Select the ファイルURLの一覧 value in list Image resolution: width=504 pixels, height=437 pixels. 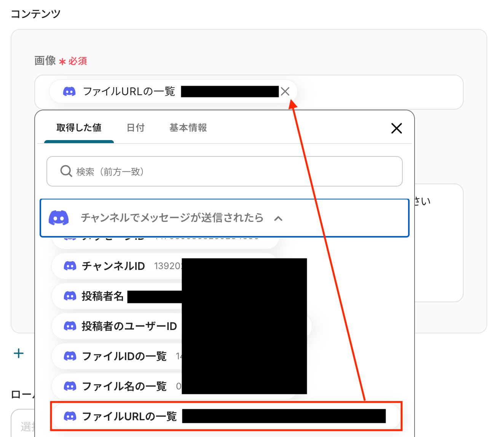click(x=226, y=416)
